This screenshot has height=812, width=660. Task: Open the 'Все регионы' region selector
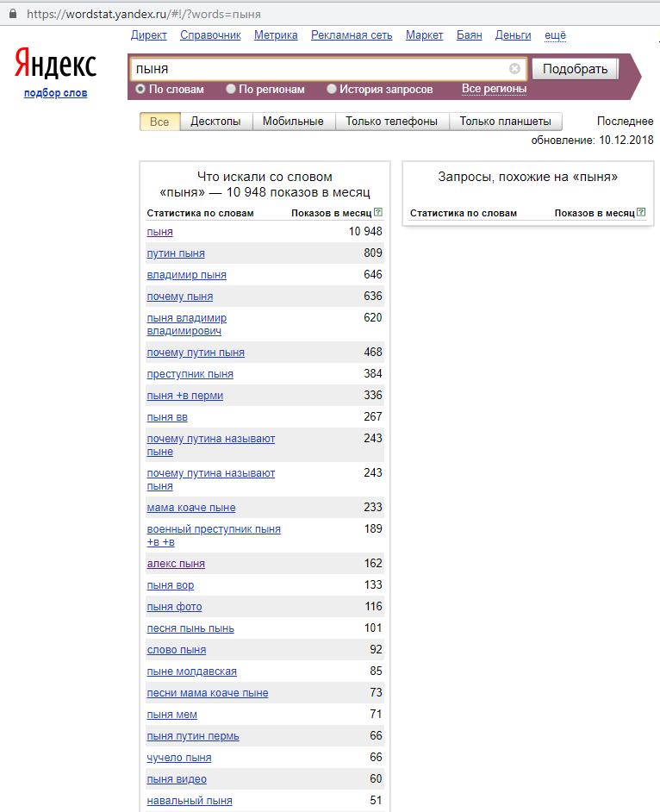(494, 89)
